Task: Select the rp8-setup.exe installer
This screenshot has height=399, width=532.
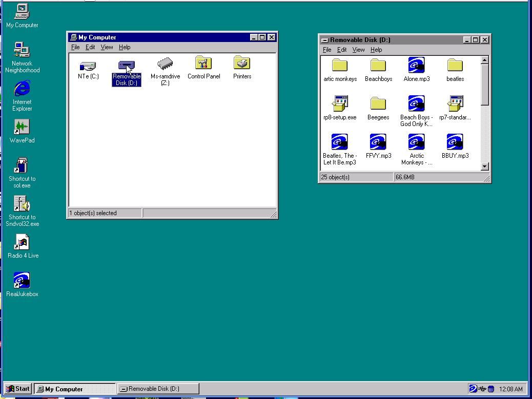Action: point(340,102)
